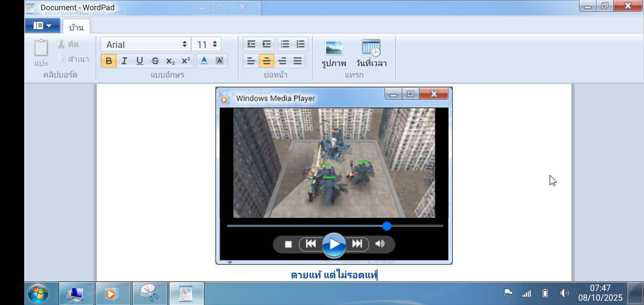Copy selection with the สำเนา button
644x305 pixels.
pos(73,59)
